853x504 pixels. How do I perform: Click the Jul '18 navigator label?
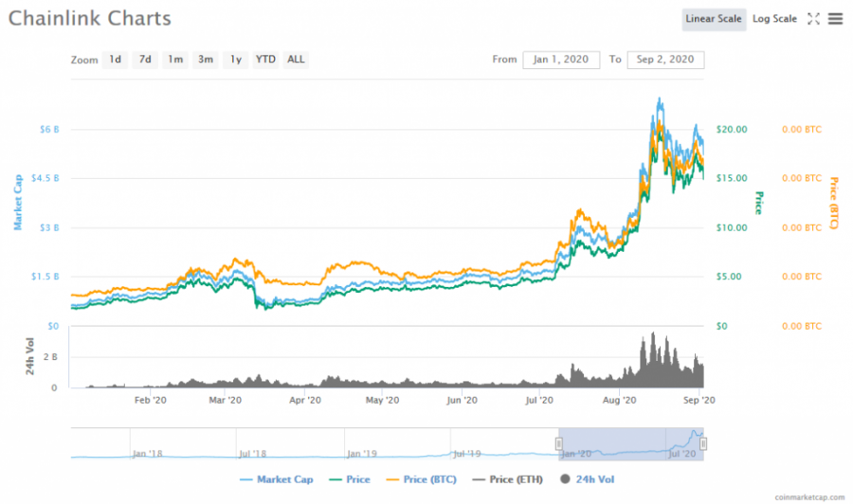253,454
